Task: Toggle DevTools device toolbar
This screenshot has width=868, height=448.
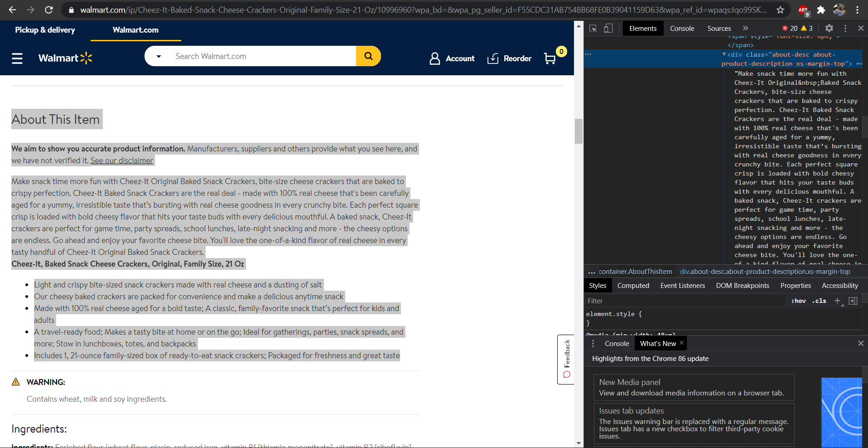Action: coord(608,29)
